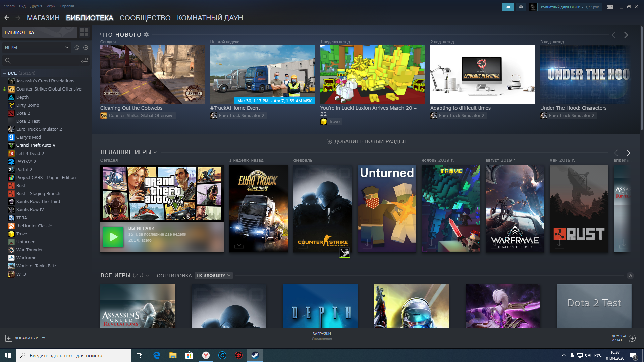The height and width of the screenshot is (362, 644).
Task: Show next What's New items
Action: 626,35
